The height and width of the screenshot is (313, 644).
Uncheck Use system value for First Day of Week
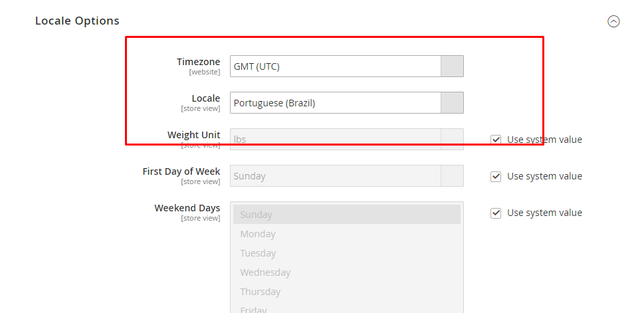click(x=496, y=176)
